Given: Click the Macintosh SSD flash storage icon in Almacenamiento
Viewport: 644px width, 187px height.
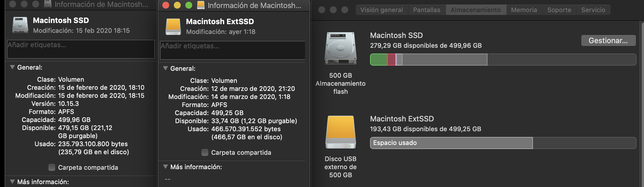Looking at the screenshot, I should (340, 48).
